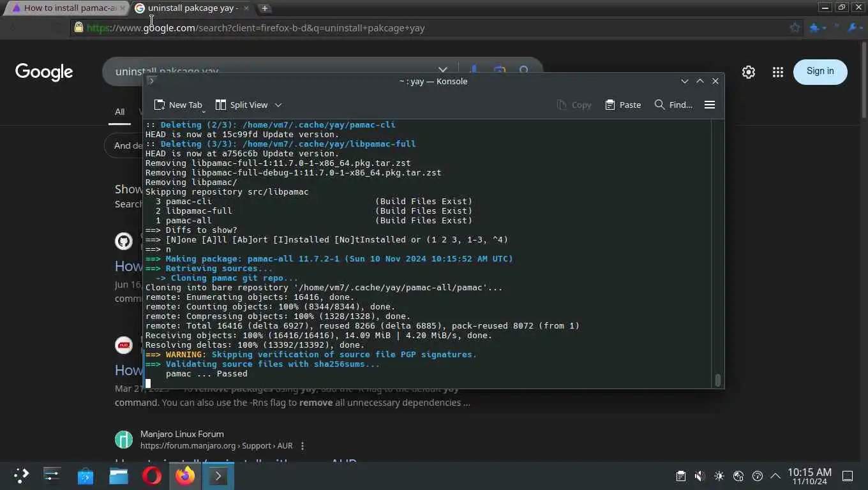Open the Firefox extensions puzzle icon
Screen dimensions: 868x490
814,27
